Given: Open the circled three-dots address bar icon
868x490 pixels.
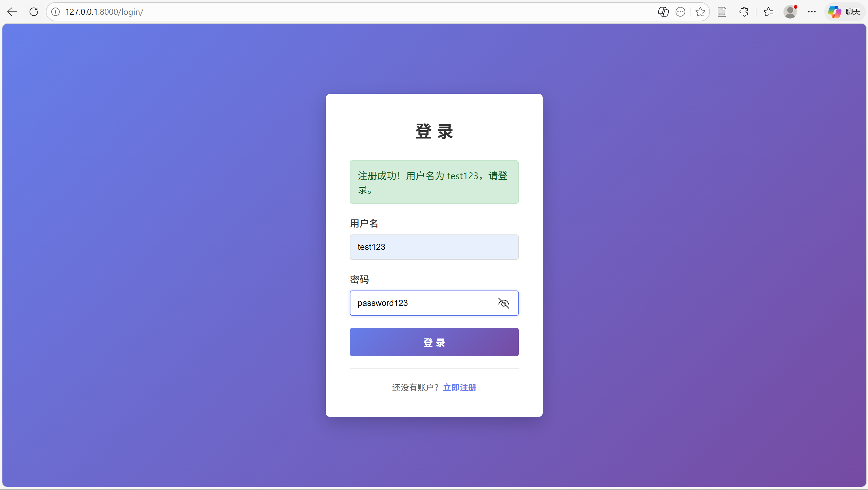Looking at the screenshot, I should pyautogui.click(x=680, y=12).
